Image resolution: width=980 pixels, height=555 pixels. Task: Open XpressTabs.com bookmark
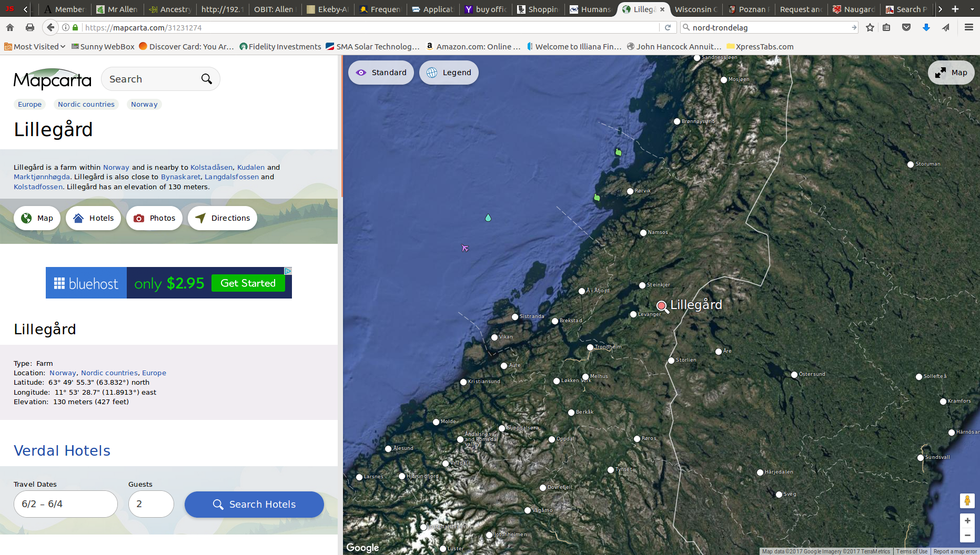point(760,47)
